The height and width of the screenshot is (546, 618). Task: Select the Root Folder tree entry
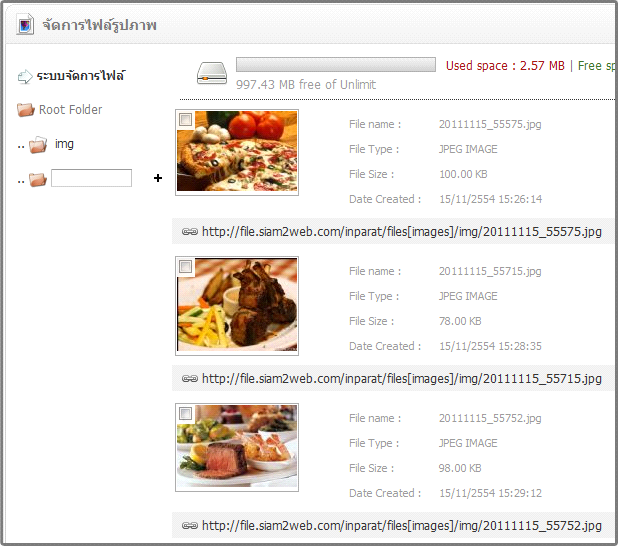point(71,110)
